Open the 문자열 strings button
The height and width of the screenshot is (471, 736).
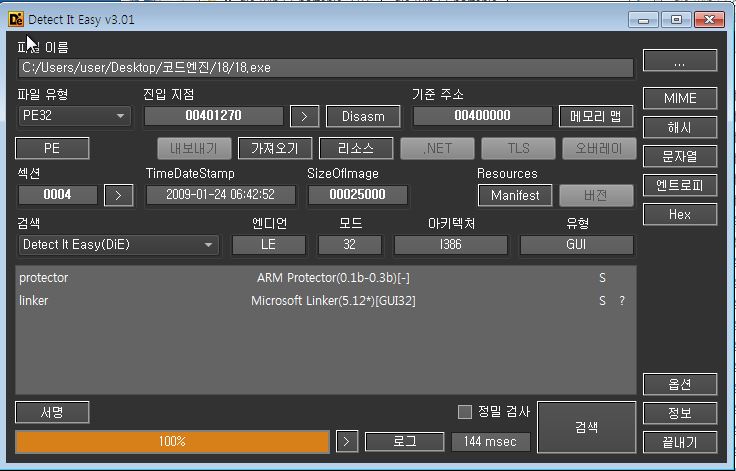(680, 156)
